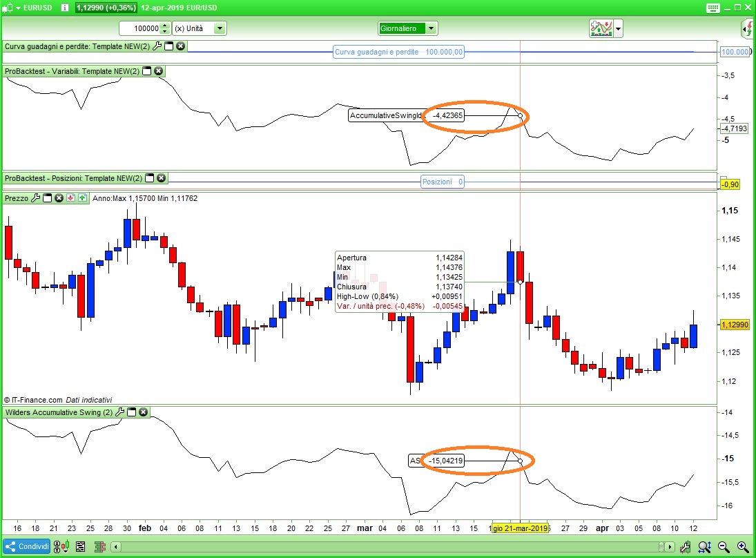756x558 pixels.
Task: Maximize ProBacktest Posizioni panel
Action: point(149,178)
